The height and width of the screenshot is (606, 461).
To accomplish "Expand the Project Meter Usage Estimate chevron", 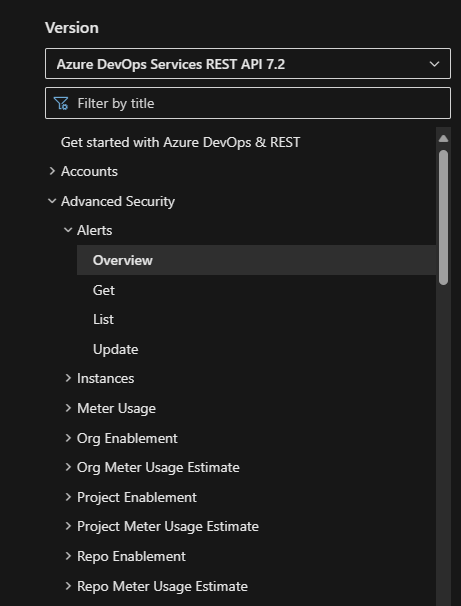I will tap(68, 526).
